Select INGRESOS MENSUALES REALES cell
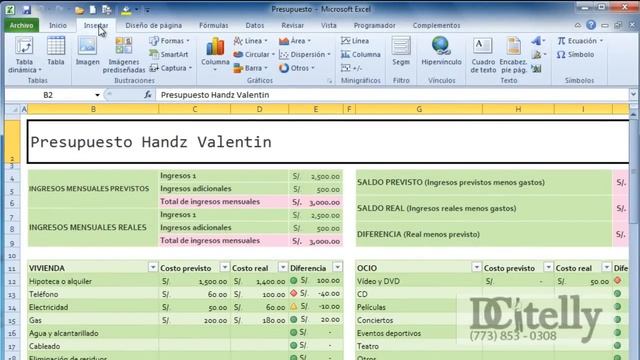The width and height of the screenshot is (640, 360). click(93, 227)
